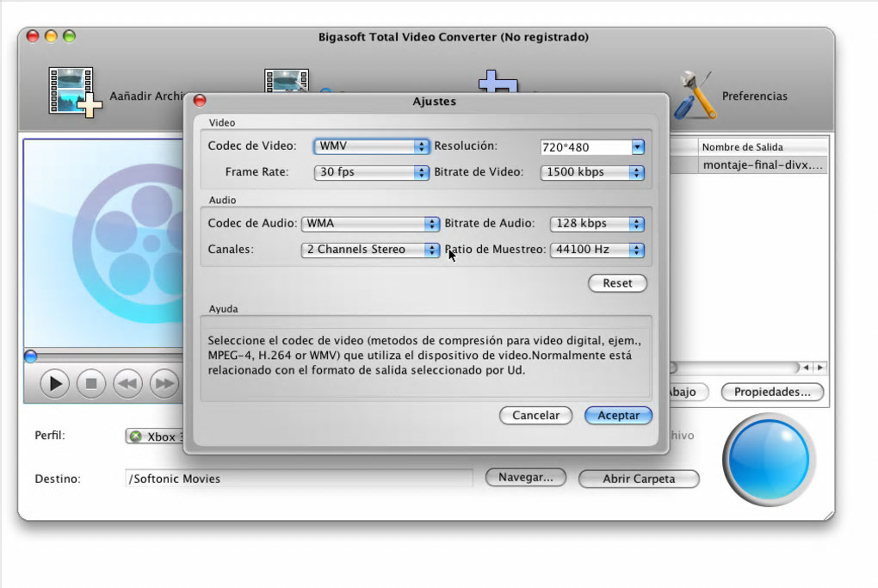This screenshot has width=878, height=588.
Task: Open the Canales 2 Channels Stereo dropdown
Action: pos(370,249)
